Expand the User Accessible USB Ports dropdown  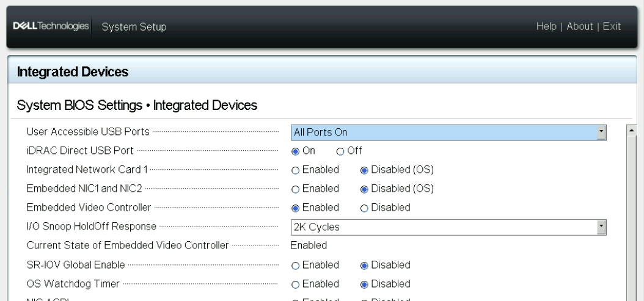tap(443, 132)
